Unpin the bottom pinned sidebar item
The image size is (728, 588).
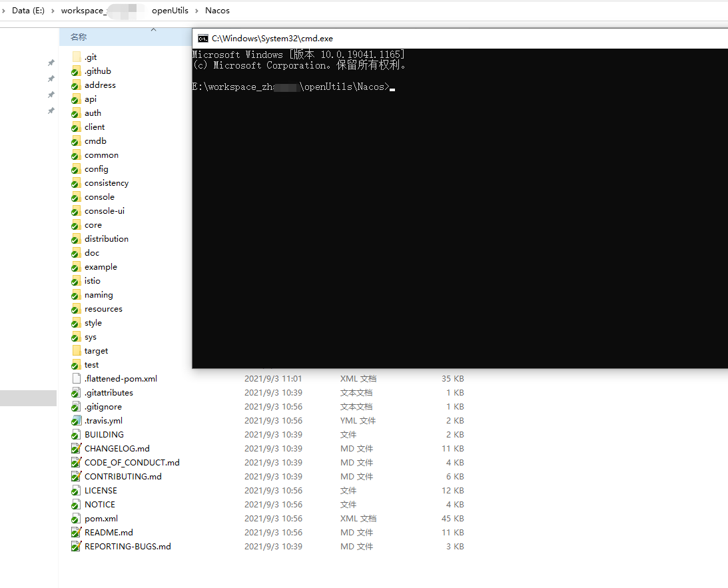click(51, 111)
